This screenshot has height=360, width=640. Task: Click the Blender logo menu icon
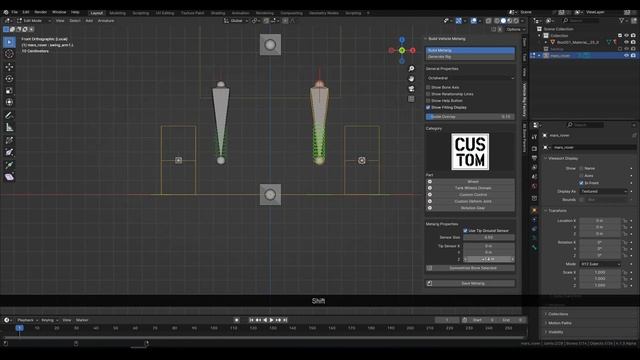6,13
